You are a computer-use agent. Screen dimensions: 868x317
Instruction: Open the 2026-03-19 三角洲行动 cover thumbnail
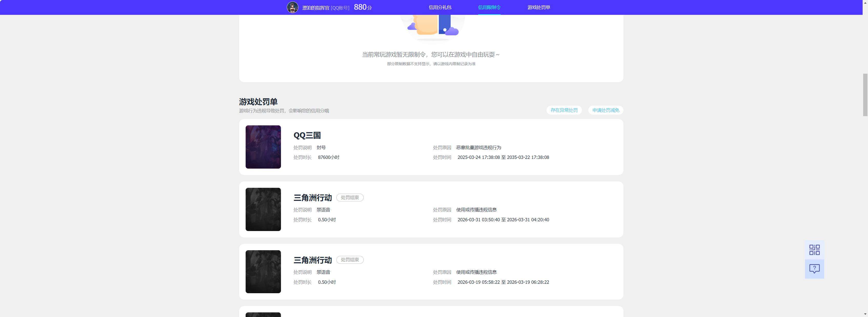pyautogui.click(x=263, y=271)
